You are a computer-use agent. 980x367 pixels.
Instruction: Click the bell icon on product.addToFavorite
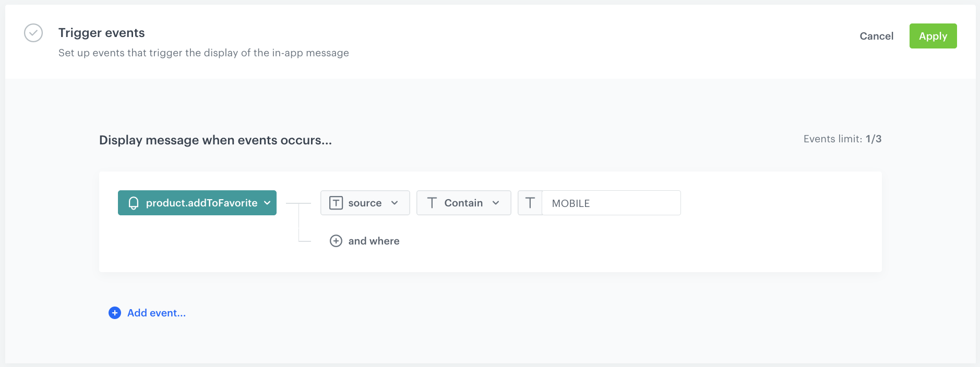click(134, 203)
